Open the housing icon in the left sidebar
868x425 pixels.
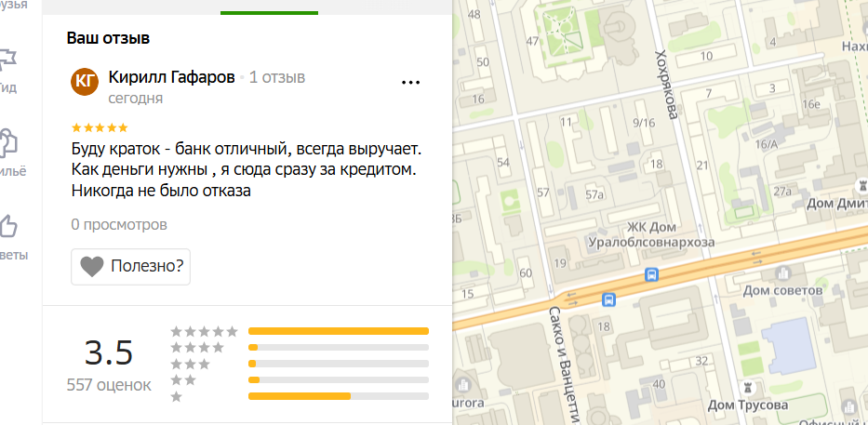[x=7, y=142]
